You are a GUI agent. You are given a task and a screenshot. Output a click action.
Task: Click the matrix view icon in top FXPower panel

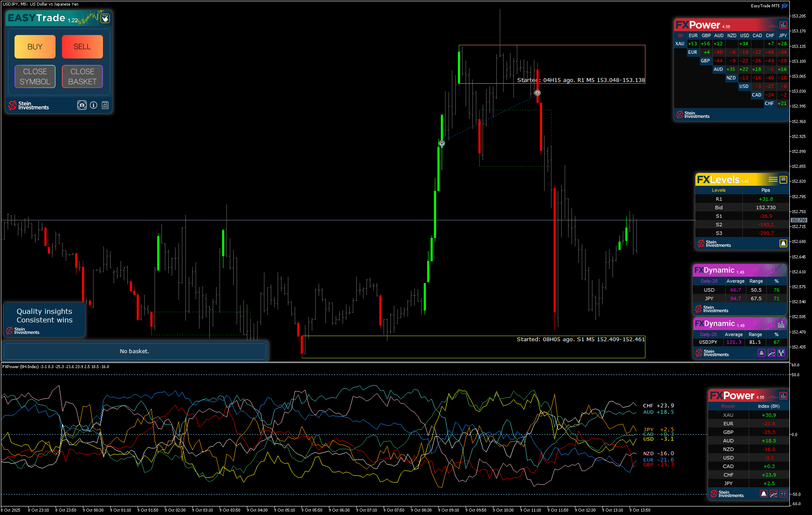click(x=783, y=25)
